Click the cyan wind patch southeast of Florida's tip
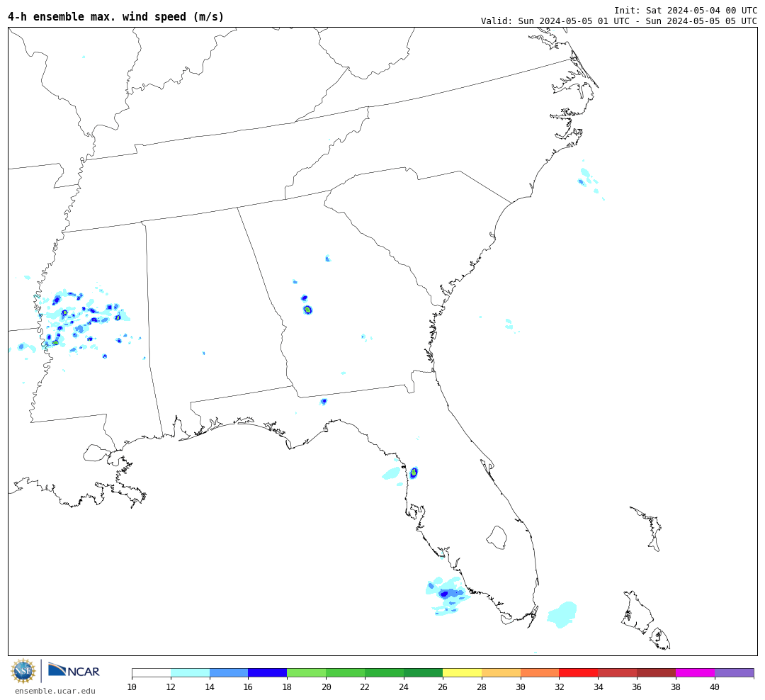Image resolution: width=765 pixels, height=700 pixels. [x=562, y=614]
